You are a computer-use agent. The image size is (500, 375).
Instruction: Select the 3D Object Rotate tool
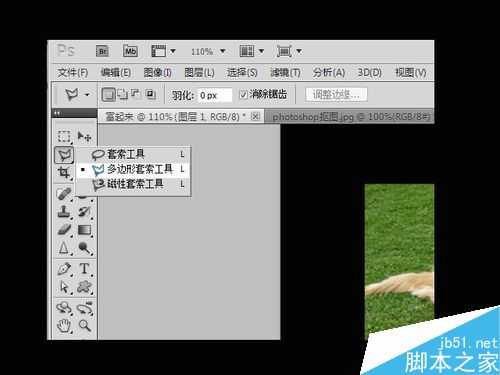(x=64, y=308)
